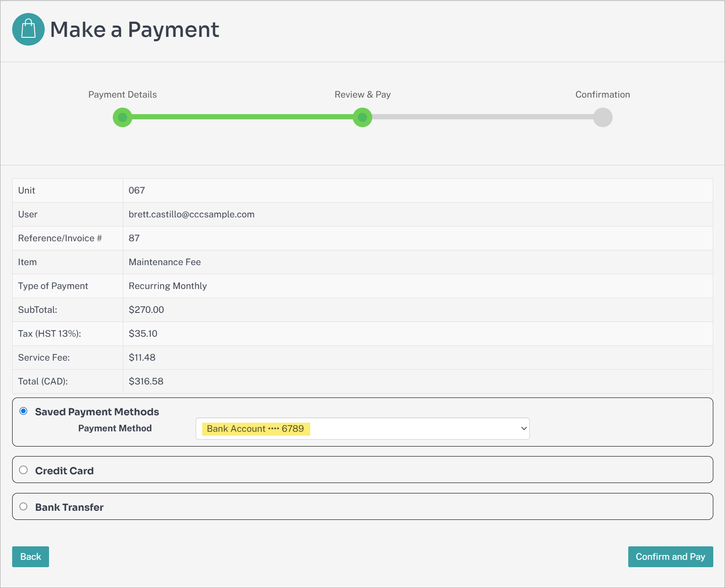Click the Recurring Monthly payment type

tap(167, 286)
